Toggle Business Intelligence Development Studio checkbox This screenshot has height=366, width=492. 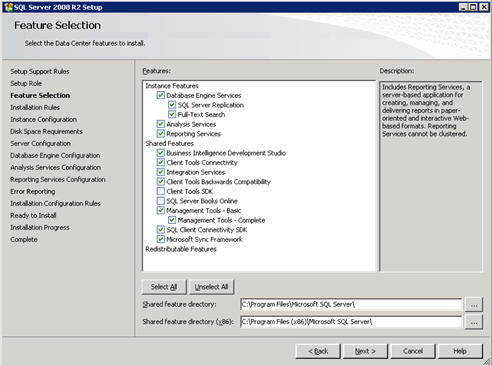[161, 153]
